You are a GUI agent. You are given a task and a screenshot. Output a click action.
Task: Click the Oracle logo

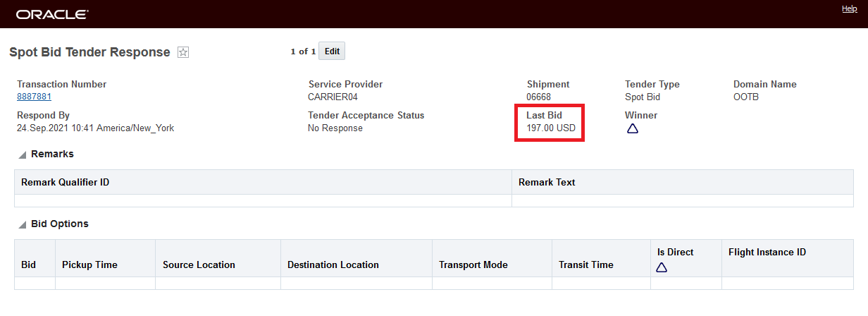52,14
